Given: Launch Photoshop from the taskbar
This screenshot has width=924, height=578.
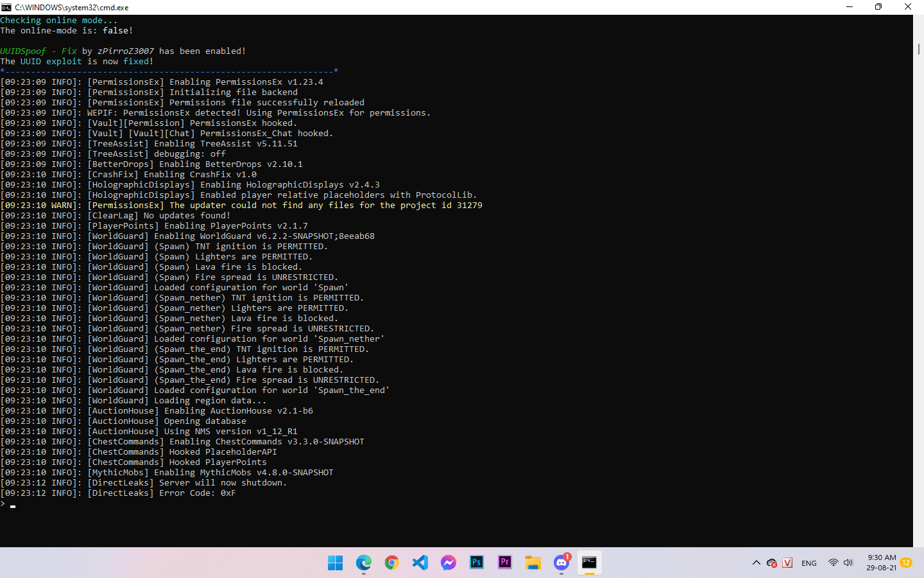Looking at the screenshot, I should tap(476, 563).
